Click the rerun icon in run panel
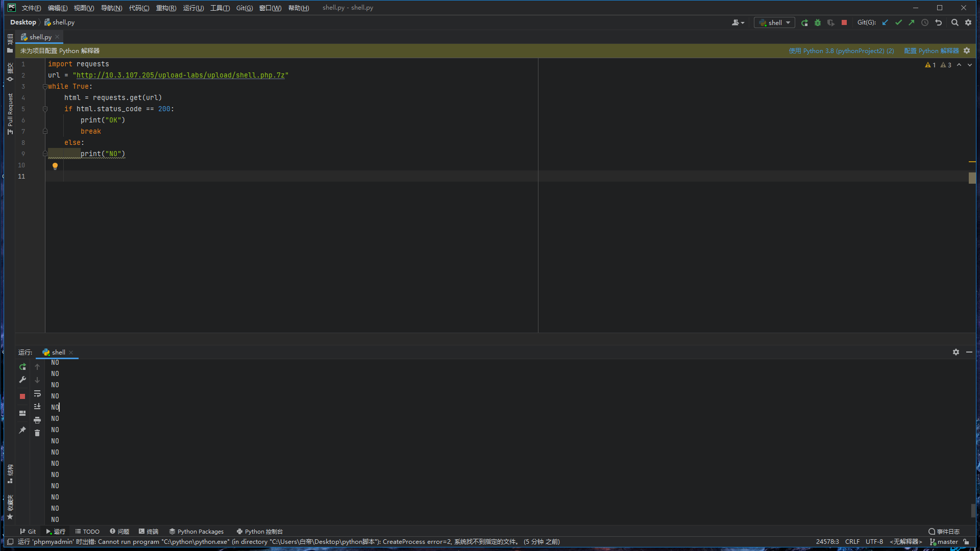Image resolution: width=980 pixels, height=551 pixels. coord(22,367)
